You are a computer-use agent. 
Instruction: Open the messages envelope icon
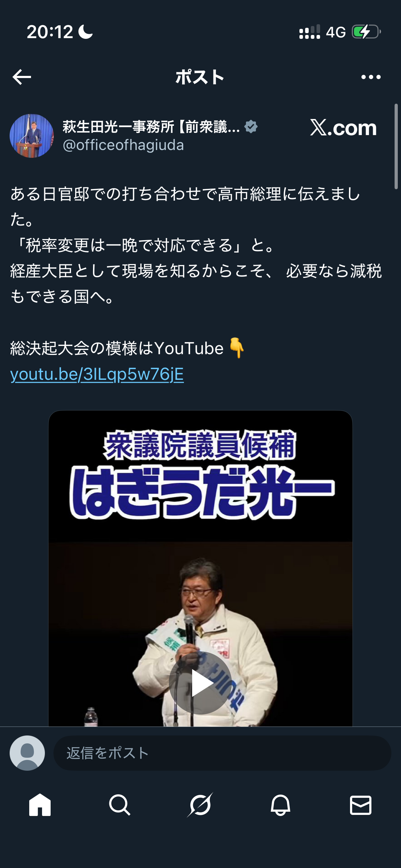[x=361, y=805]
